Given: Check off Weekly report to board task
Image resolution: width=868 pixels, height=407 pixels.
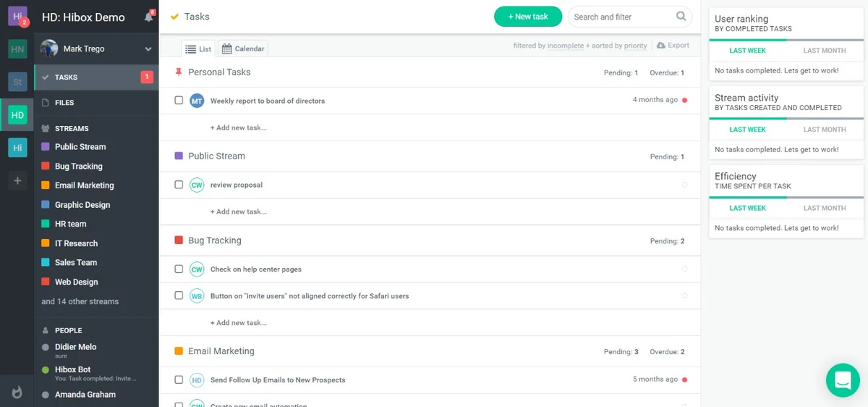Looking at the screenshot, I should coord(179,101).
